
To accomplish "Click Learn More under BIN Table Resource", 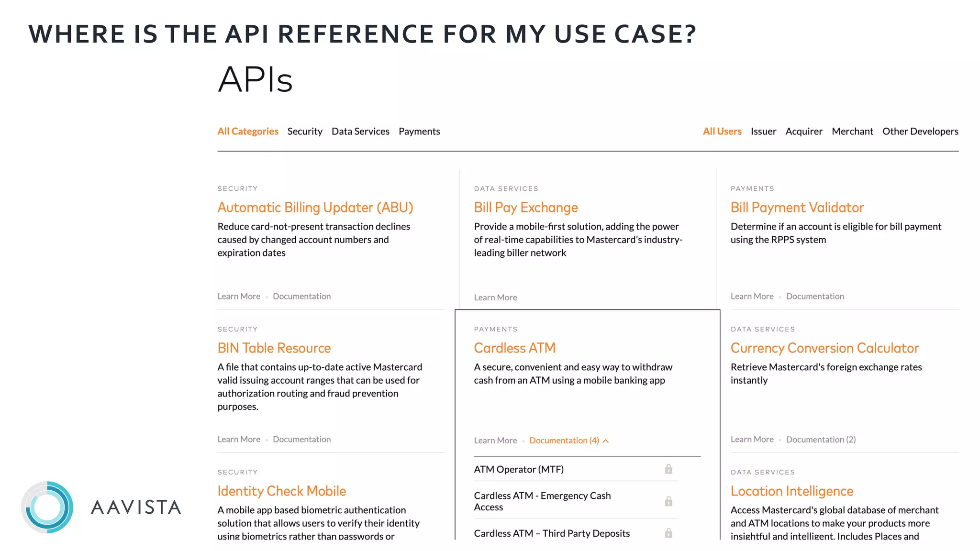I will pyautogui.click(x=239, y=440).
